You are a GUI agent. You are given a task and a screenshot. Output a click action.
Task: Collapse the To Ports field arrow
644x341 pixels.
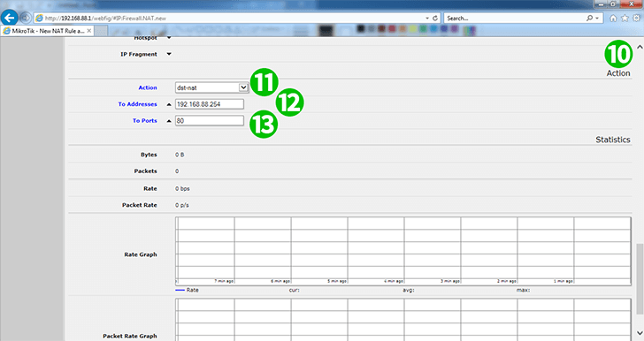click(x=169, y=121)
